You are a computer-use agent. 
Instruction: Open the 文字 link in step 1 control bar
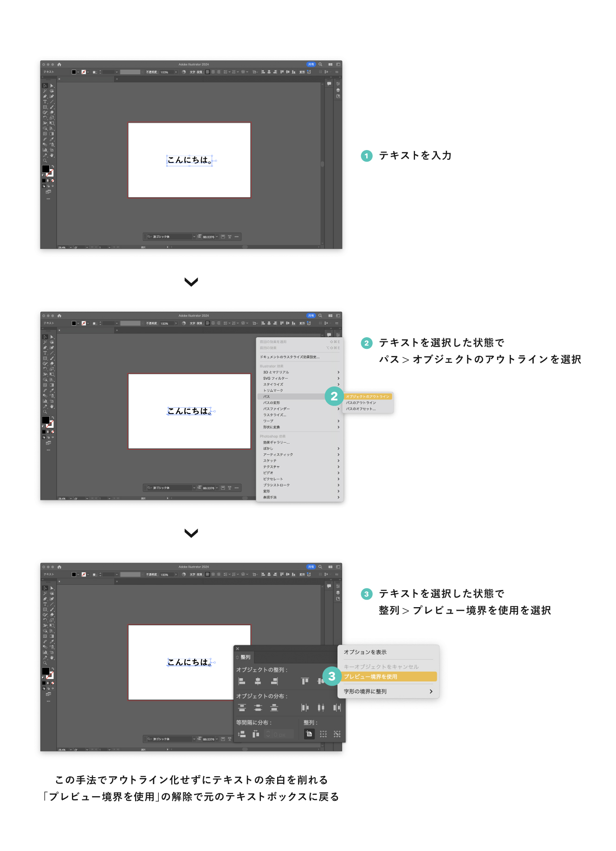(193, 72)
